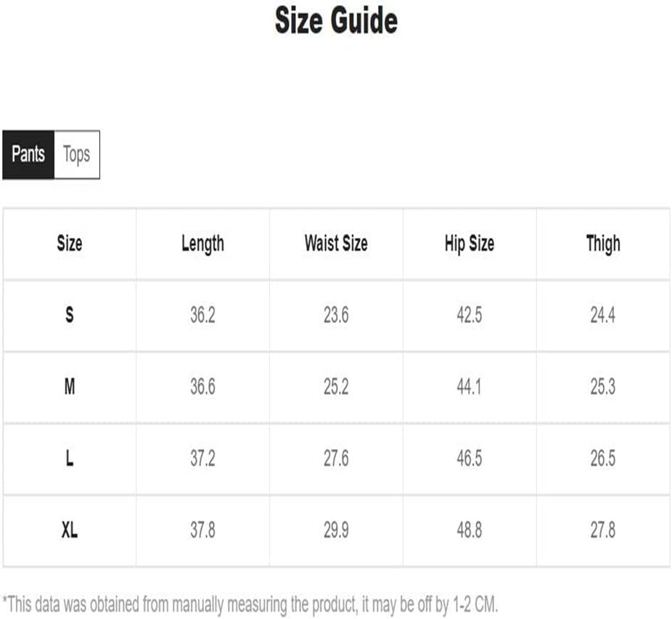Click the Size Guide heading
The image size is (672, 619).
(336, 20)
